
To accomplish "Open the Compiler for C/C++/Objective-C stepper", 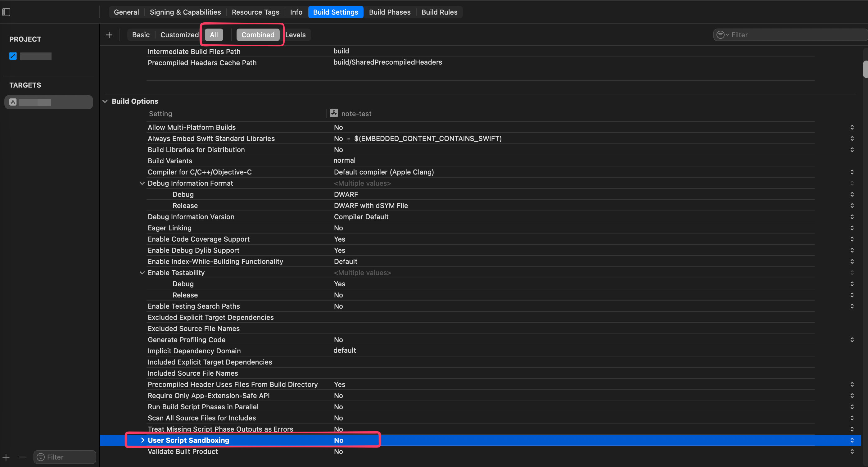I will 852,172.
